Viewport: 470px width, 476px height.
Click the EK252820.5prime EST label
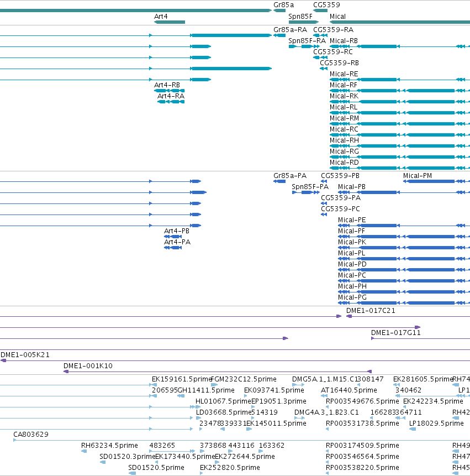230,468
